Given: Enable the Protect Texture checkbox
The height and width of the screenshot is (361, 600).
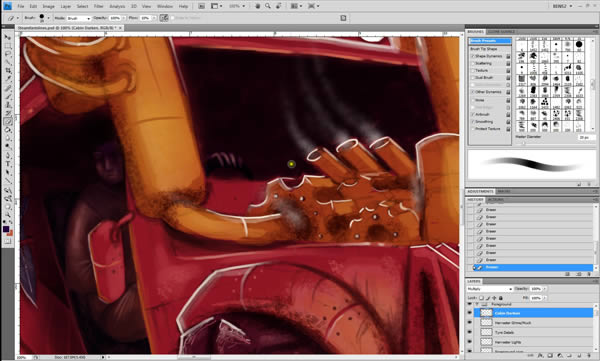Looking at the screenshot, I should [473, 129].
